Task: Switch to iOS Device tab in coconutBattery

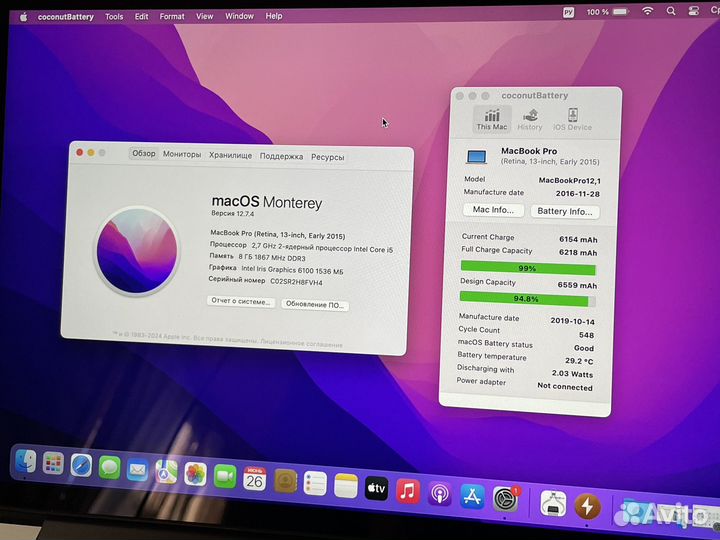Action: point(572,120)
